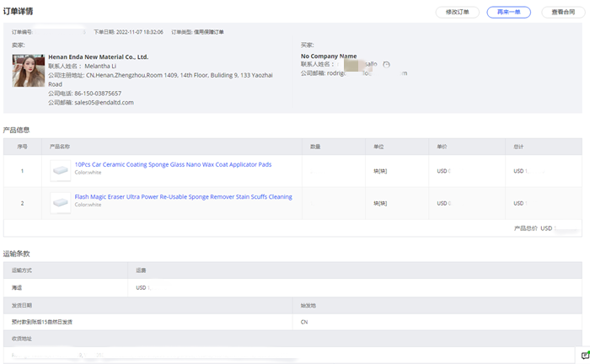Click the 运输条款 section heading
The width and height of the screenshot is (590, 364).
pyautogui.click(x=17, y=254)
